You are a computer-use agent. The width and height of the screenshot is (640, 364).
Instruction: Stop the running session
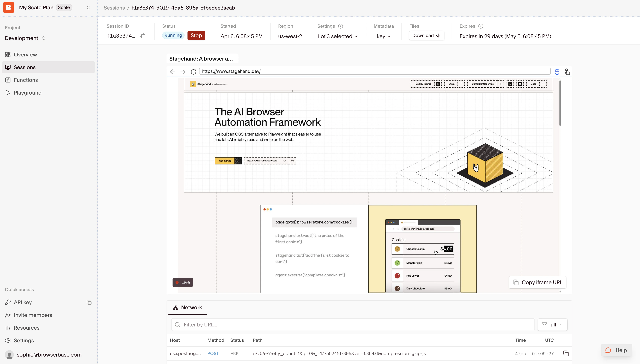pyautogui.click(x=196, y=35)
